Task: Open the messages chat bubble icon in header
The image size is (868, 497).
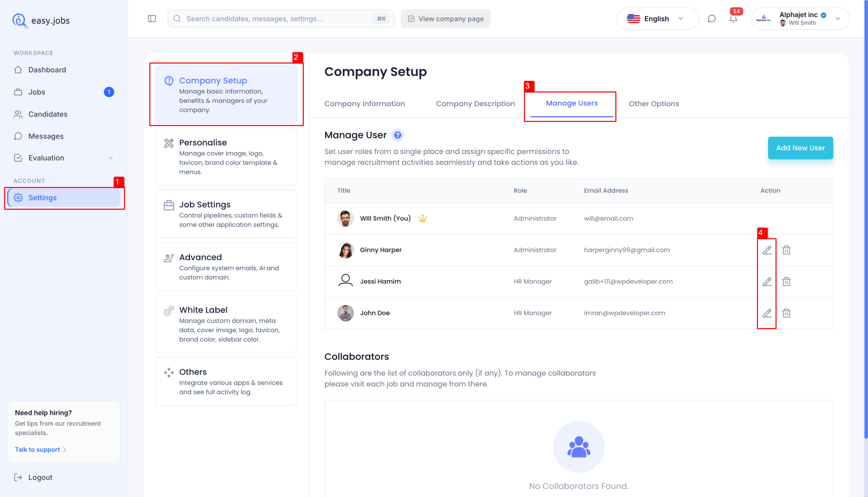Action: click(x=712, y=19)
